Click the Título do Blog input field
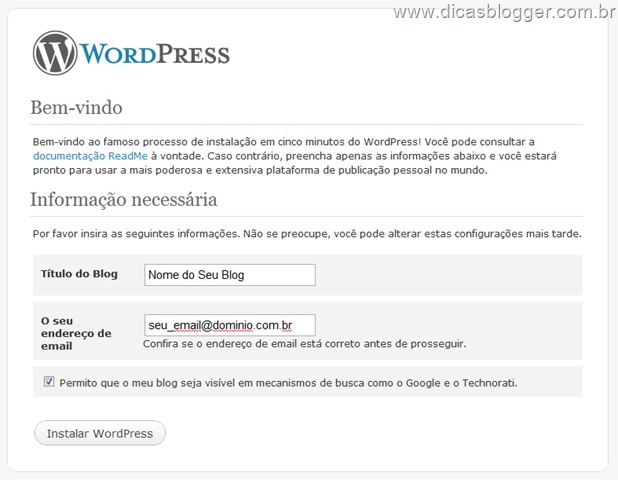This screenshot has height=480, width=618. tap(230, 275)
